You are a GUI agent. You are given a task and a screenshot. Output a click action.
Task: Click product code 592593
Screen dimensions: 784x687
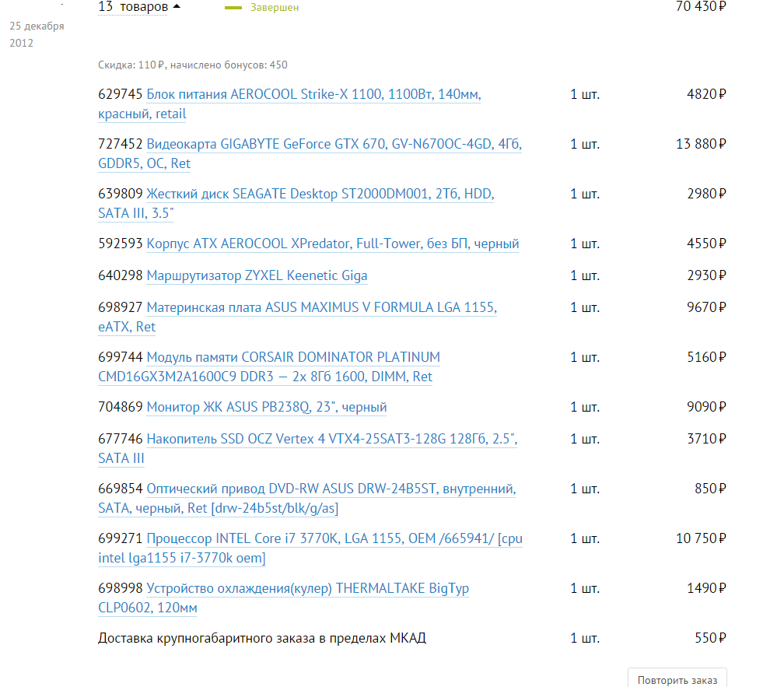[121, 244]
